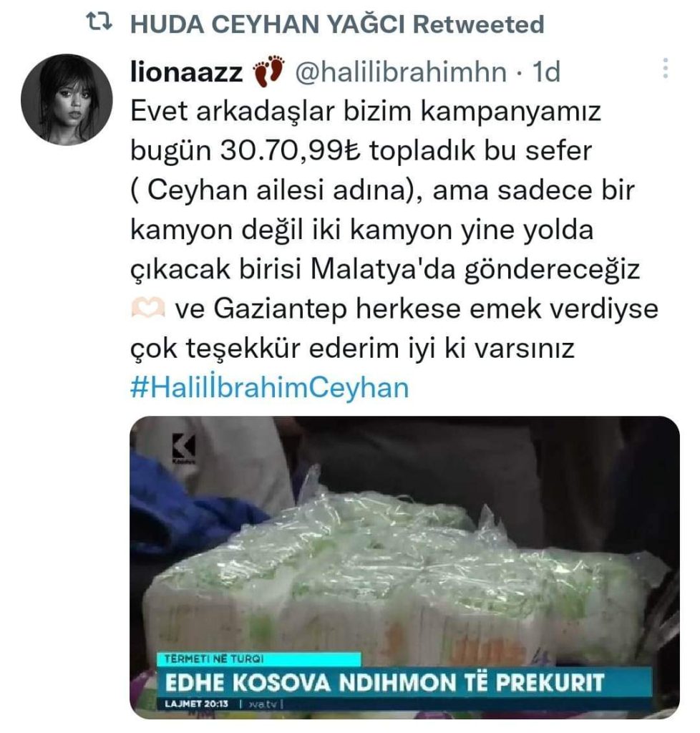Viewport: 700px width, 733px height.
Task: Open the three-dot more options menu
Action: pyautogui.click(x=666, y=68)
